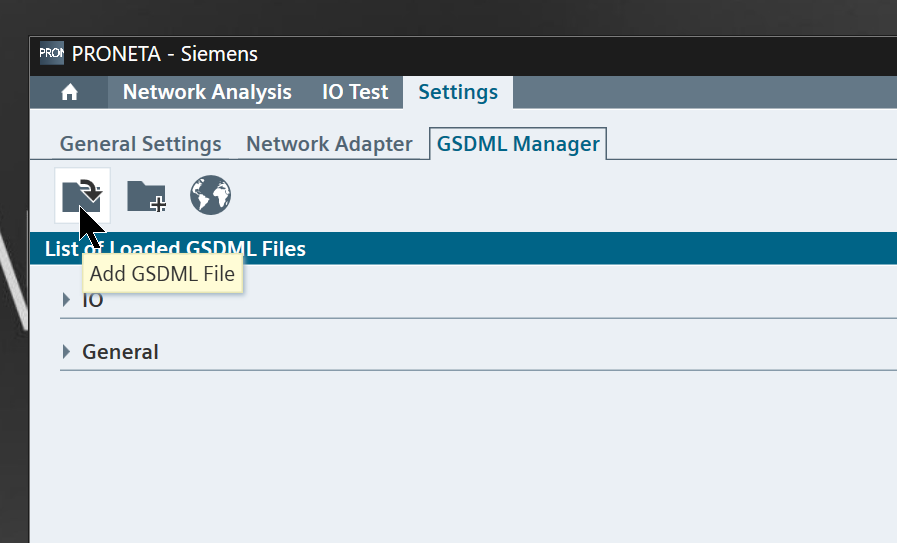Select the IO entry label
897x543 pixels.
pyautogui.click(x=93, y=299)
